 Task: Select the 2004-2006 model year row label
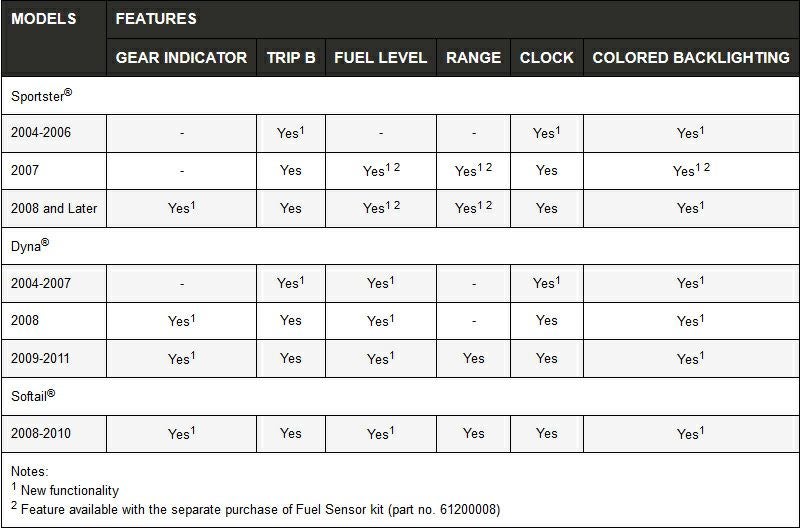[x=41, y=133]
